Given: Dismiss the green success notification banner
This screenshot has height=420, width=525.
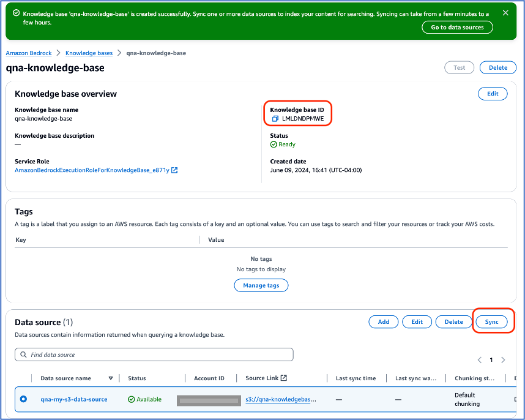Looking at the screenshot, I should (505, 12).
